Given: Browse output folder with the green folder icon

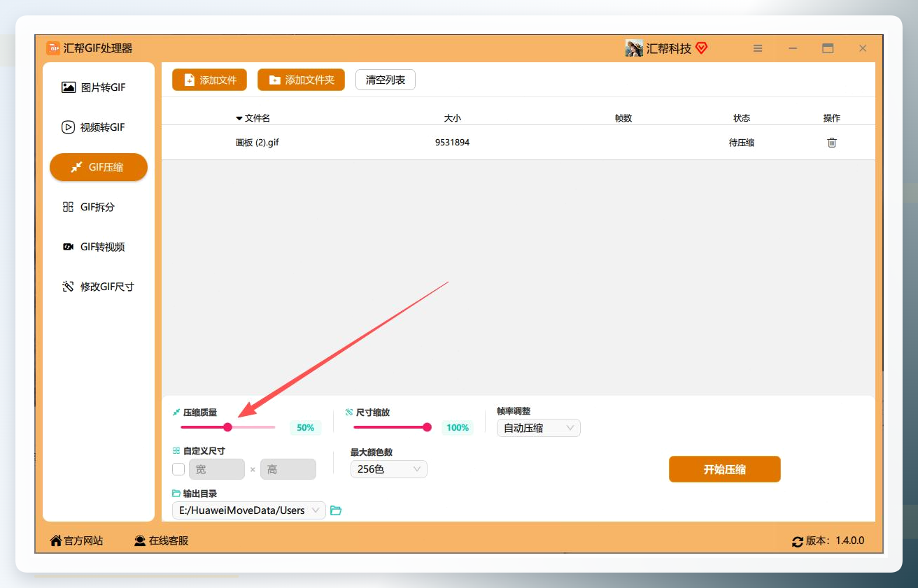Looking at the screenshot, I should click(x=336, y=510).
